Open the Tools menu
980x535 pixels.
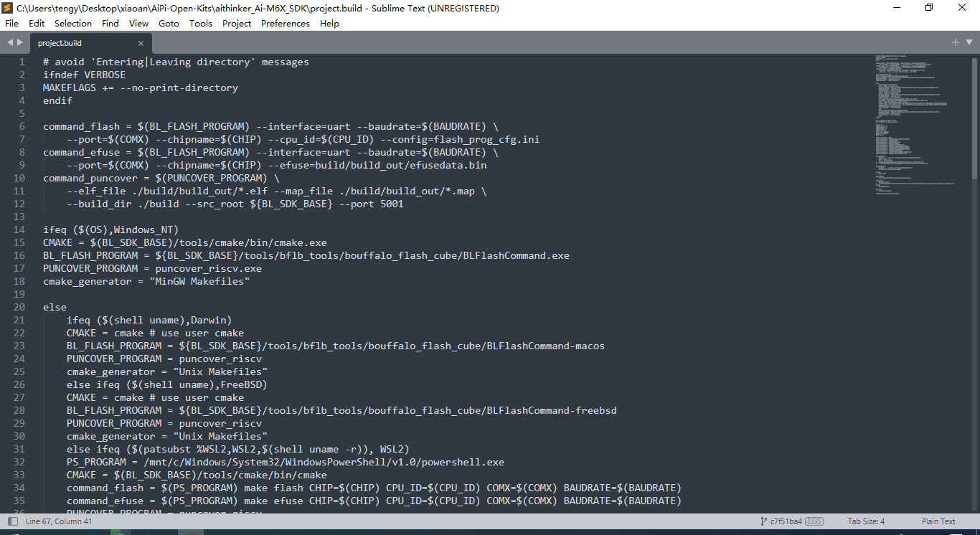(201, 23)
